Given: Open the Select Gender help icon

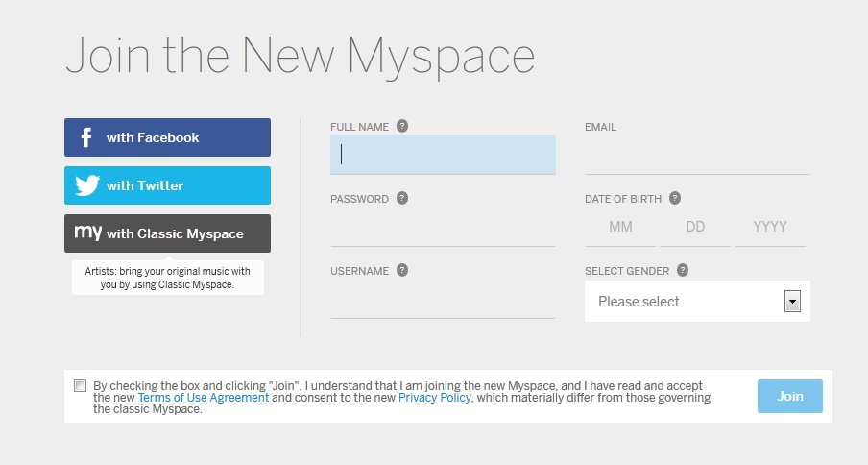Looking at the screenshot, I should pyautogui.click(x=683, y=270).
